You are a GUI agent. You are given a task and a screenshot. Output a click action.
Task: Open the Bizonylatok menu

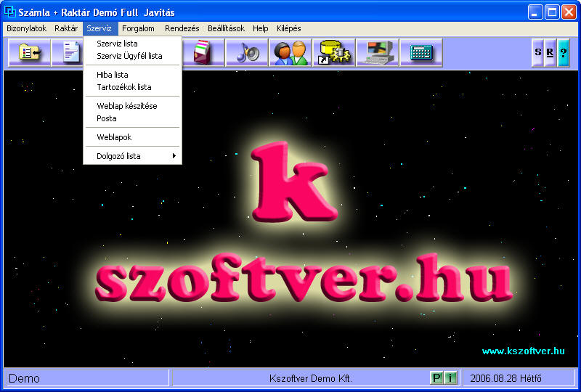pos(26,28)
